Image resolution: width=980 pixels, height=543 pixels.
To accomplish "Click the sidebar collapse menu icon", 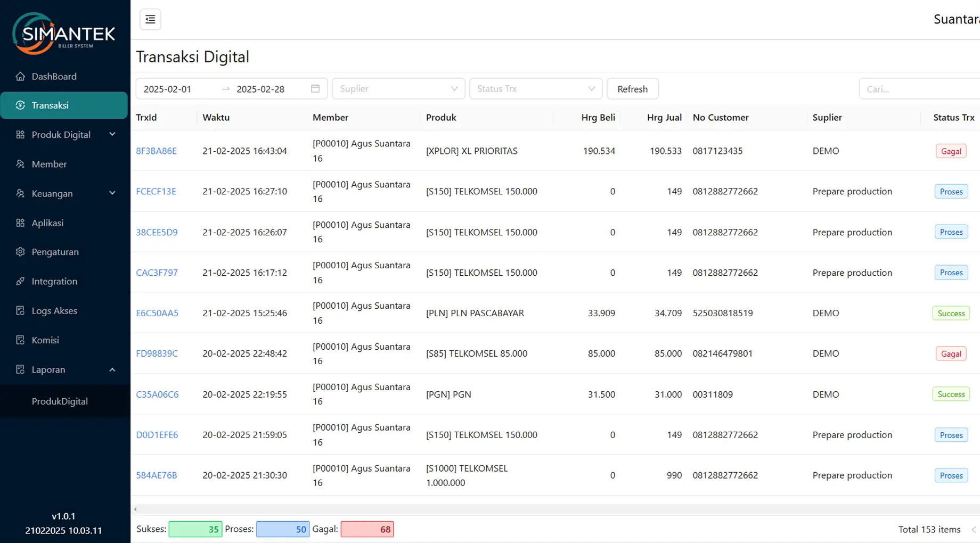I will point(150,19).
